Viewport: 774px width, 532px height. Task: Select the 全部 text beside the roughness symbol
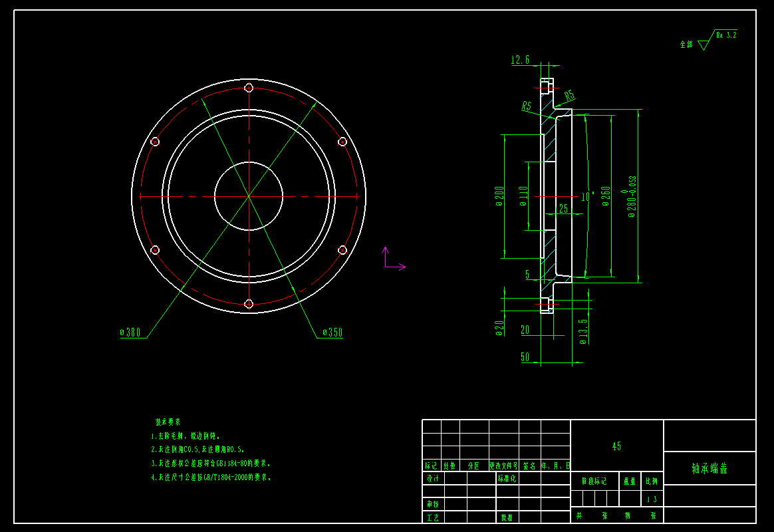coord(686,45)
